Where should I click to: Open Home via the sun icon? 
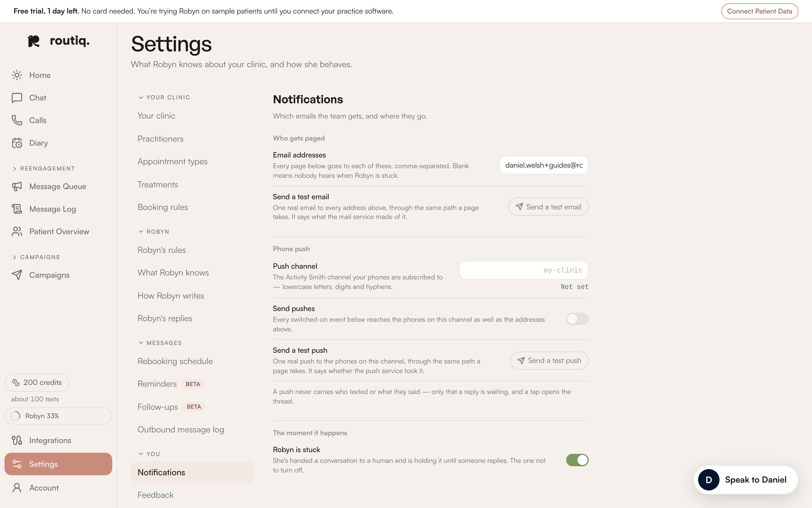[x=17, y=75]
